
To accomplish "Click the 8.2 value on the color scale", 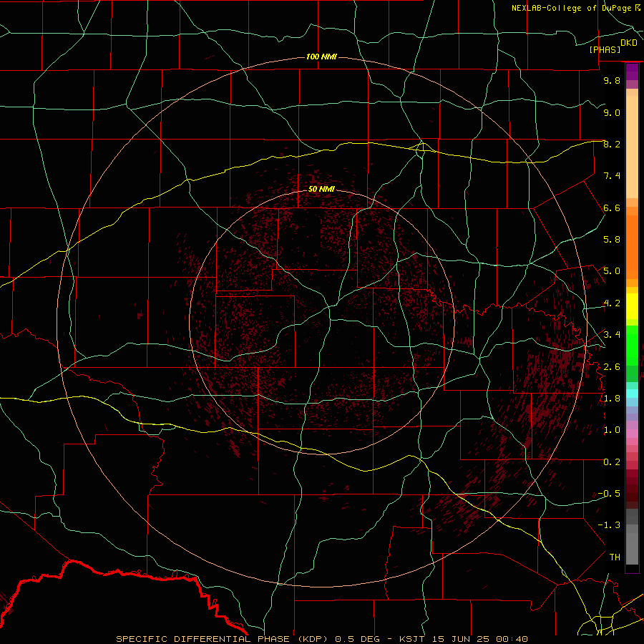I will [612, 145].
